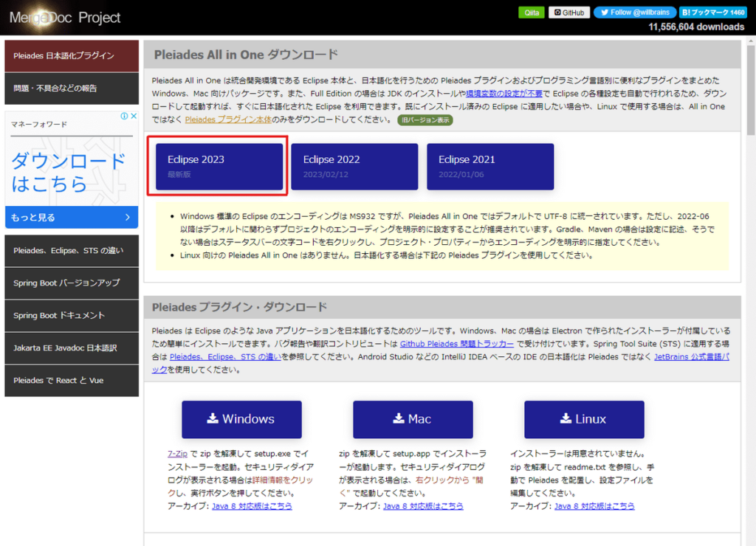
Task: Click the MergeDoc Project logo
Action: click(x=65, y=18)
